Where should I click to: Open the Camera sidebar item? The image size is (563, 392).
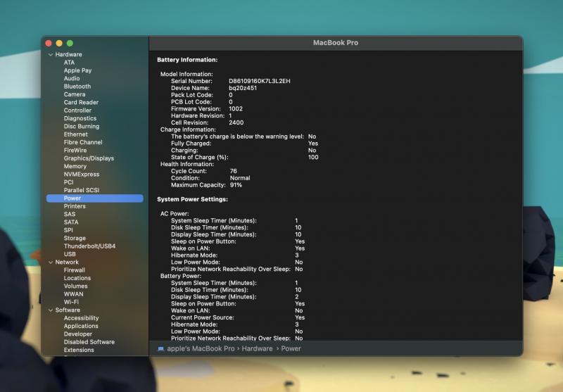75,94
